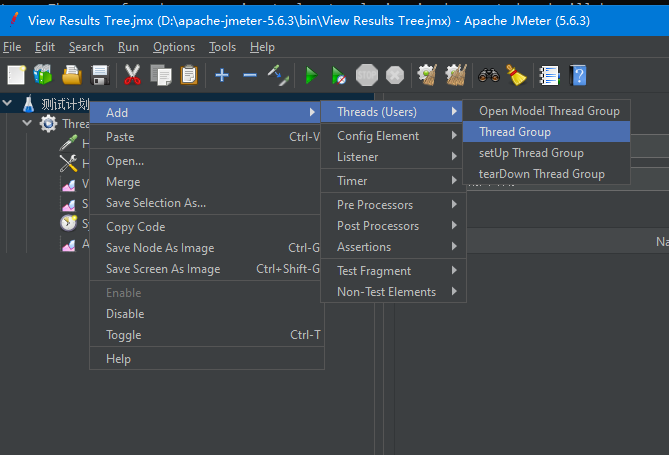
Task: Open the Function Helper list icon
Action: click(550, 75)
